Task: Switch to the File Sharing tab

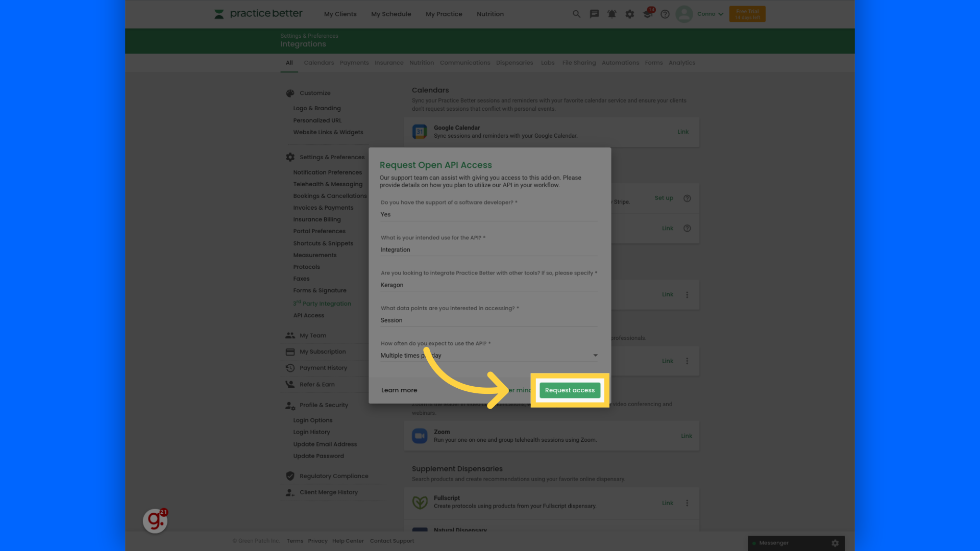Action: coord(578,63)
